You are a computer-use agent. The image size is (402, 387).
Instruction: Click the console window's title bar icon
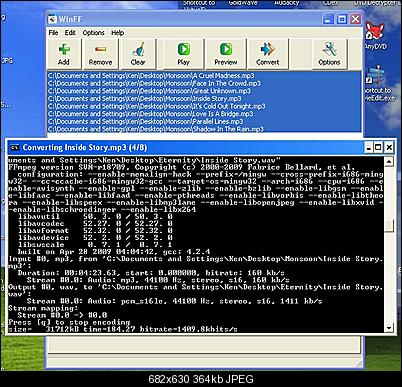pos(14,147)
